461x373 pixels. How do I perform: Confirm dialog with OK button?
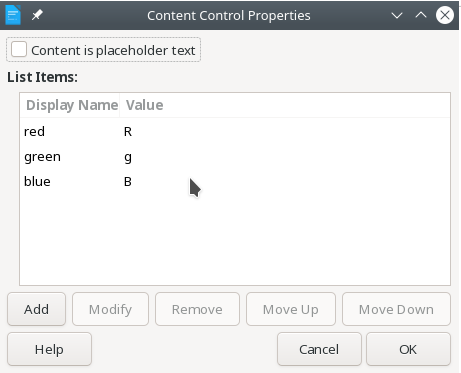click(x=408, y=349)
